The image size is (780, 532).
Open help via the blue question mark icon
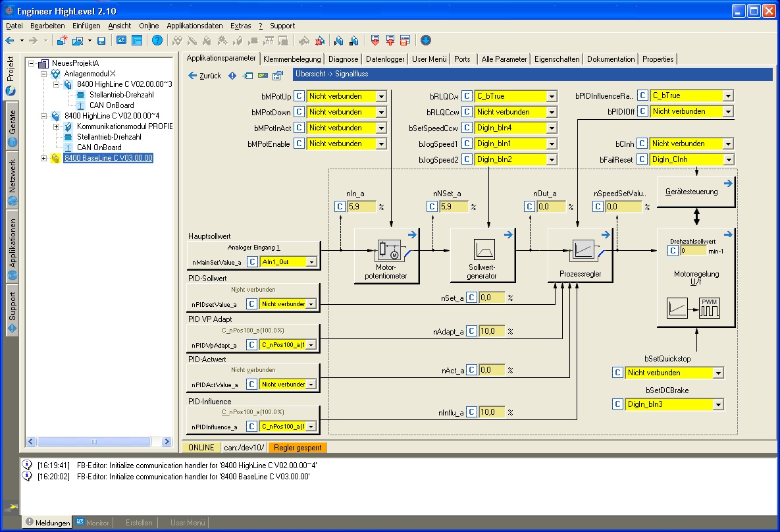[x=157, y=41]
